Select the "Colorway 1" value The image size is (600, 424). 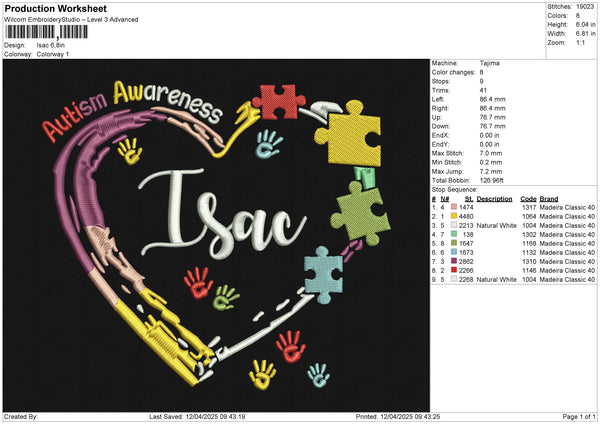coord(53,54)
